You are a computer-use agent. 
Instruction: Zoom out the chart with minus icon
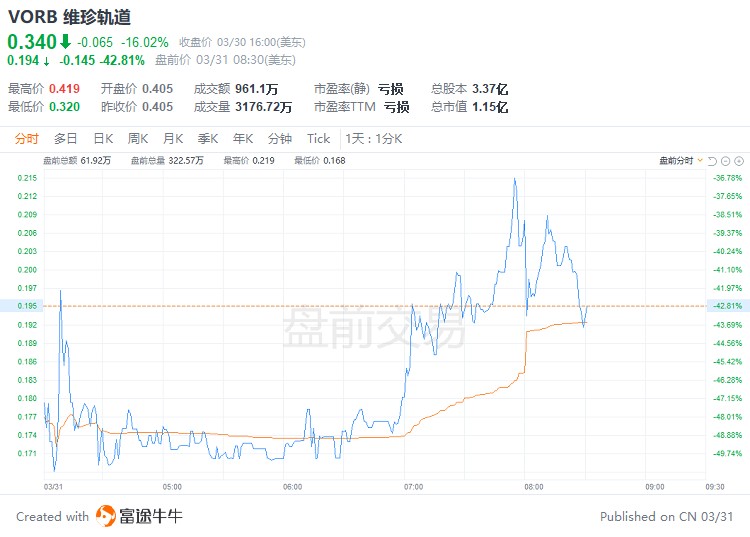(x=727, y=160)
